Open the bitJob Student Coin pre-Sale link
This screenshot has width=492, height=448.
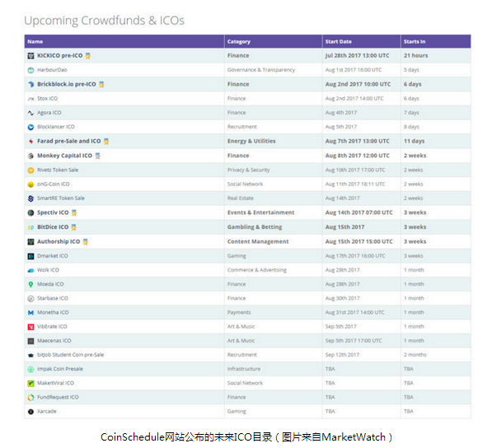point(70,355)
